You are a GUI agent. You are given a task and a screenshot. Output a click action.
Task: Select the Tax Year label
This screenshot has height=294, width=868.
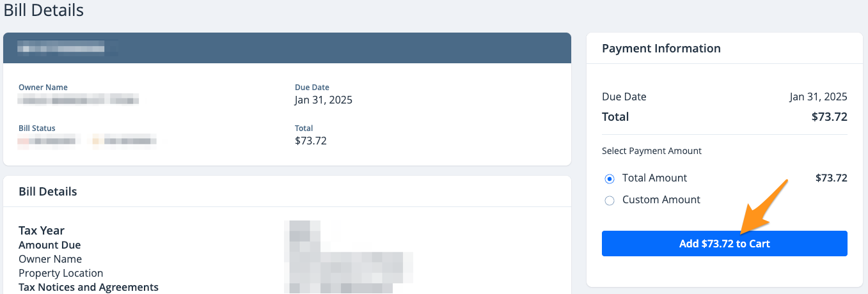coord(42,231)
